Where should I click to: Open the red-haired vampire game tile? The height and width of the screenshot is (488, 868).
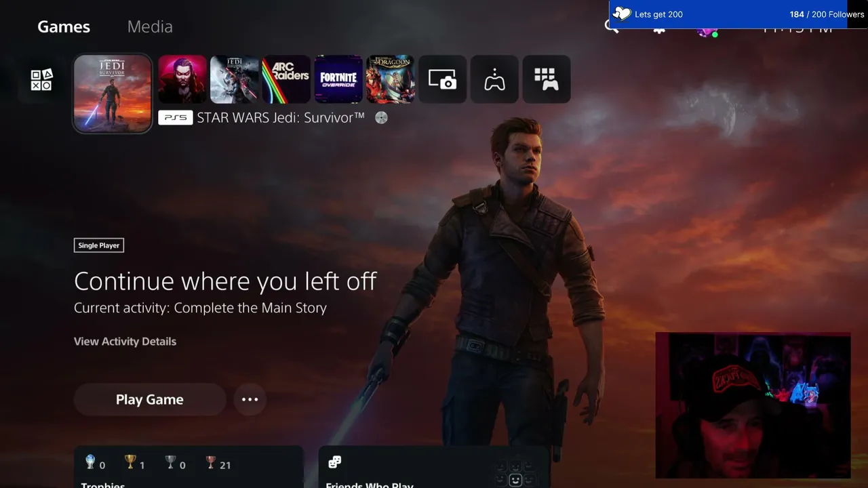[x=182, y=79]
